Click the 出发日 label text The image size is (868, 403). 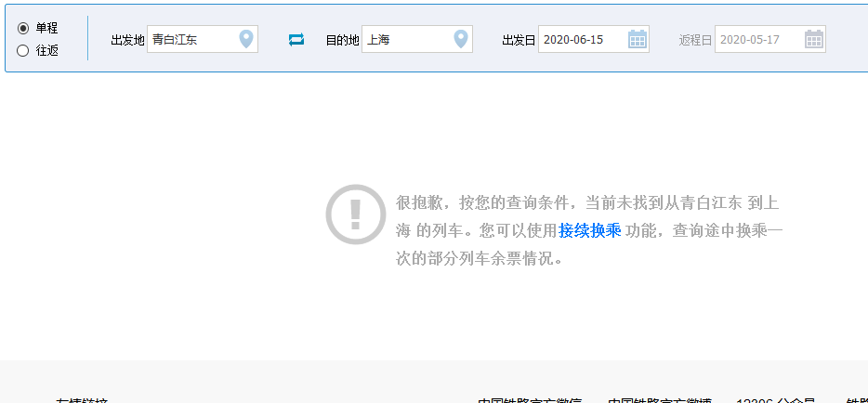[x=519, y=40]
